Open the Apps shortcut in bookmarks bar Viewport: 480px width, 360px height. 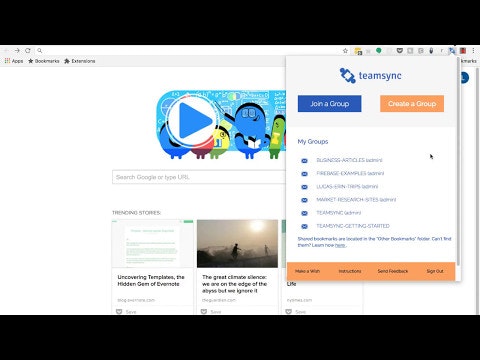pos(14,61)
